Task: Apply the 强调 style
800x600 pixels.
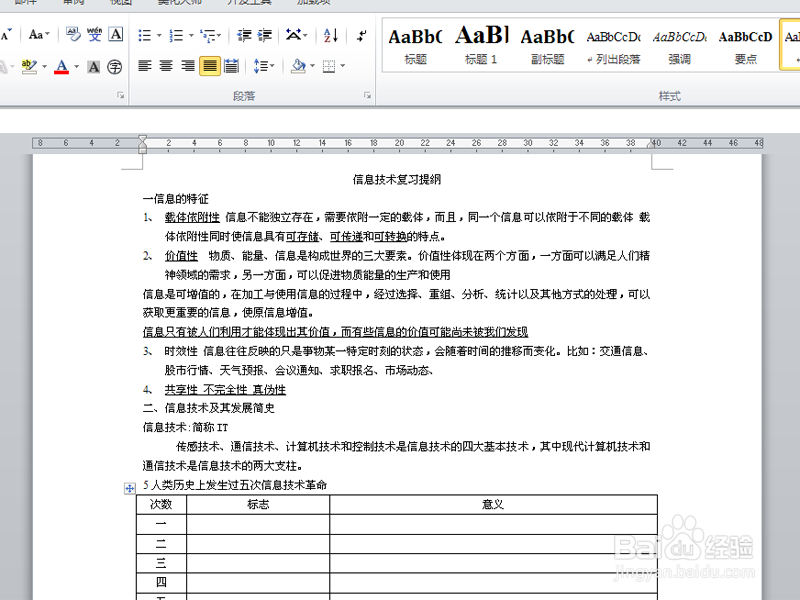Action: tap(680, 46)
